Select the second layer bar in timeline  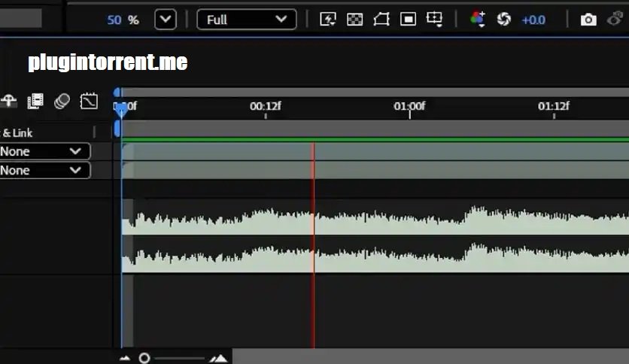click(375, 171)
